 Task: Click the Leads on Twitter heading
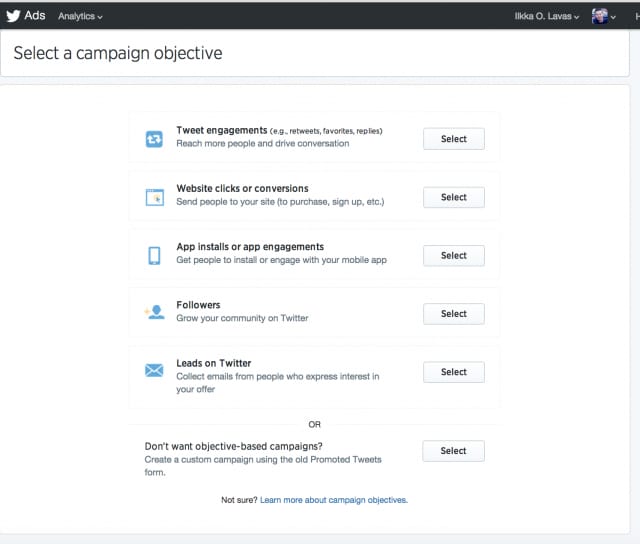click(x=213, y=363)
